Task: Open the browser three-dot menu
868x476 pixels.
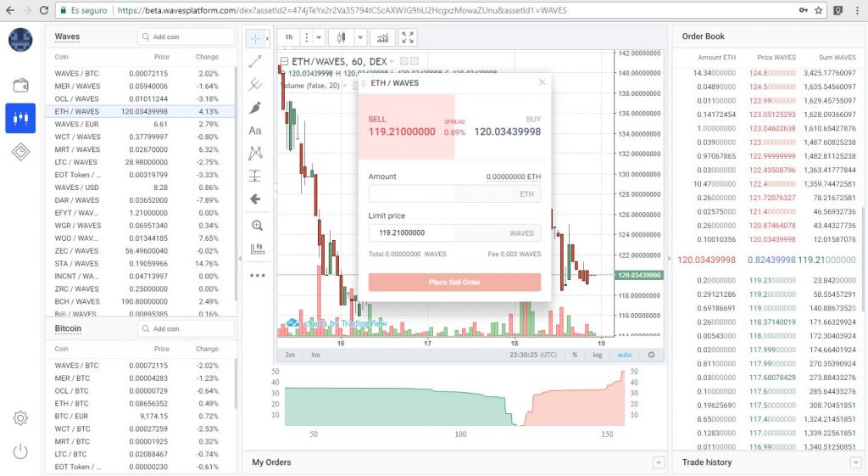Action: (857, 10)
